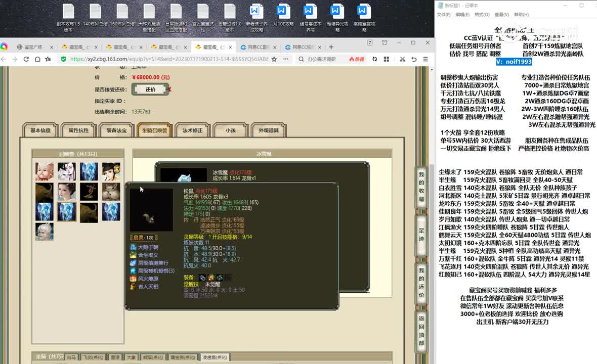Open the browser home page
This screenshot has height=364, width=597.
37,59
